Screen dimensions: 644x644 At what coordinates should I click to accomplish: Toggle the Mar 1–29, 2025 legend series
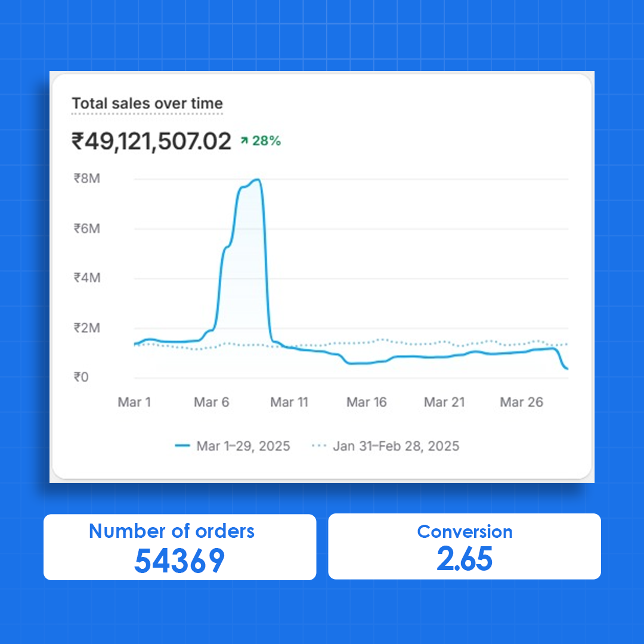tap(243, 446)
